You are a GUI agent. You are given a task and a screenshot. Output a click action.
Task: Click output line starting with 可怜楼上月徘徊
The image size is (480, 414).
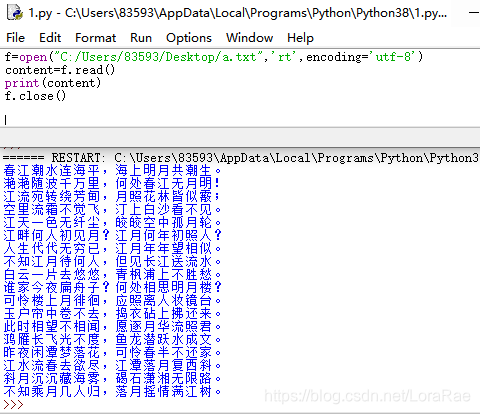(x=112, y=300)
